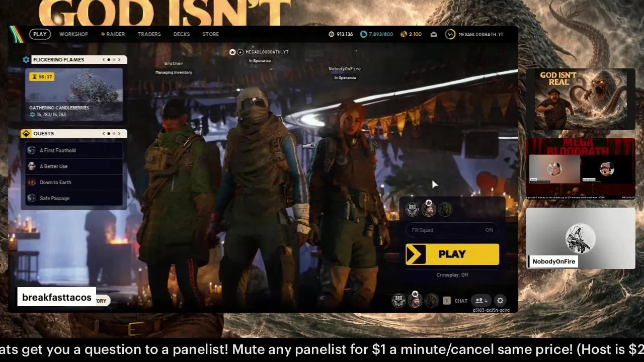Go to next page in Flickering Flames panel

tap(119, 59)
